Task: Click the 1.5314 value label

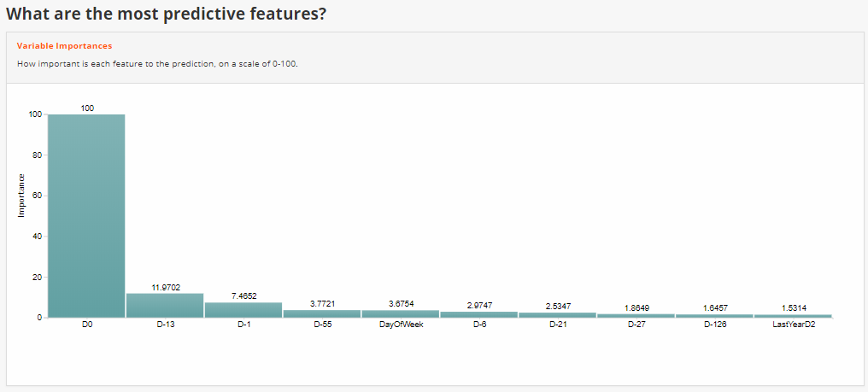Action: coord(794,307)
